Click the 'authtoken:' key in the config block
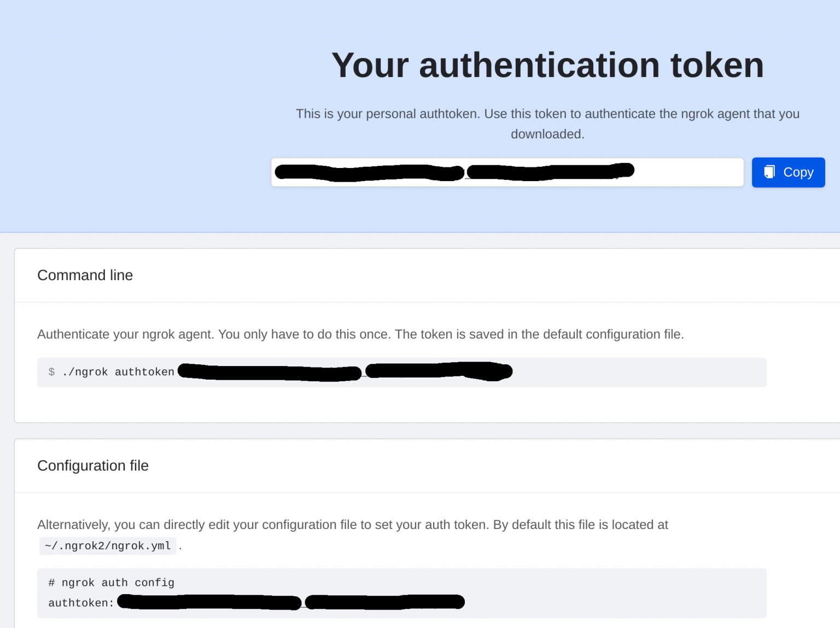This screenshot has height=628, width=840. pyautogui.click(x=81, y=603)
